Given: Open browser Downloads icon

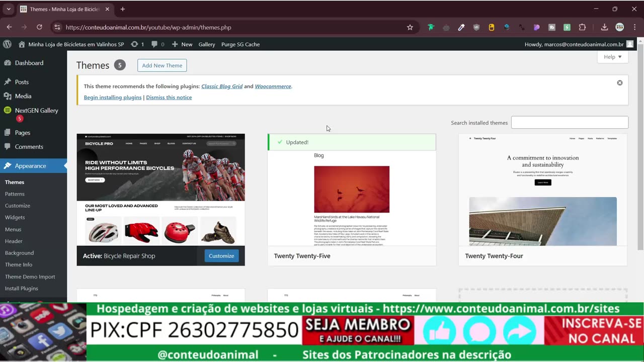Looking at the screenshot, I should point(605,27).
